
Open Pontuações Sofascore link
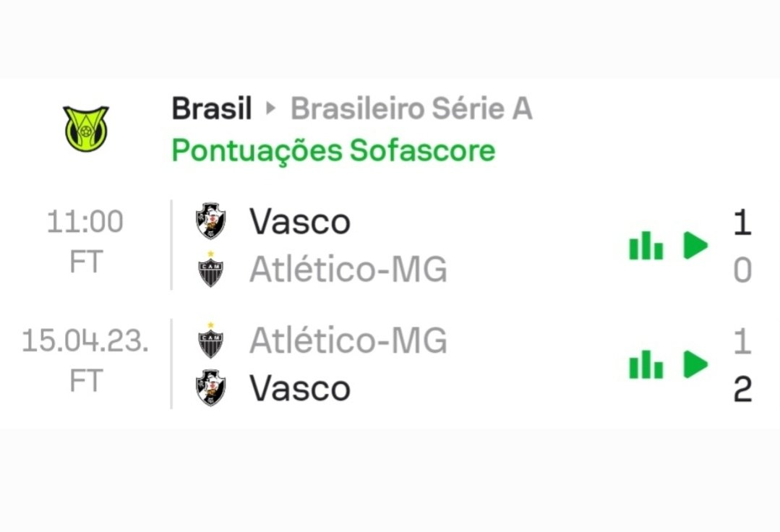click(x=333, y=150)
